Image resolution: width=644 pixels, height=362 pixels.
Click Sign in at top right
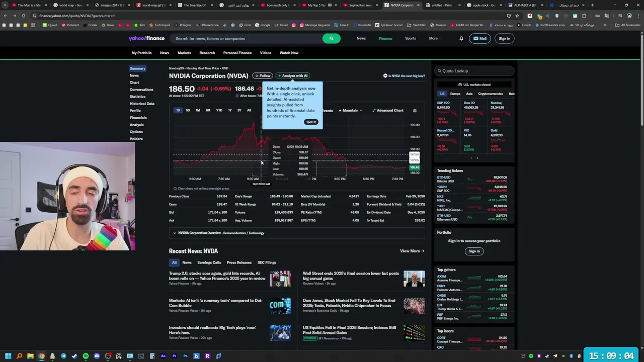(504, 38)
